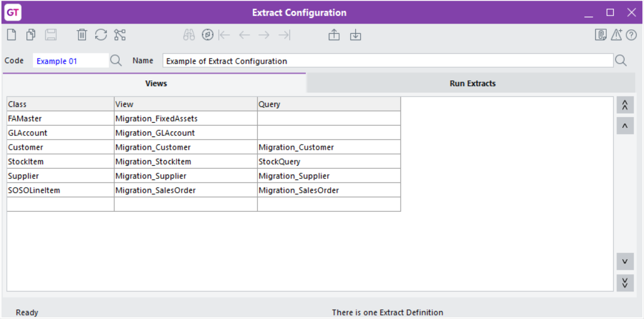Search by Code using magnifier icon

116,61
